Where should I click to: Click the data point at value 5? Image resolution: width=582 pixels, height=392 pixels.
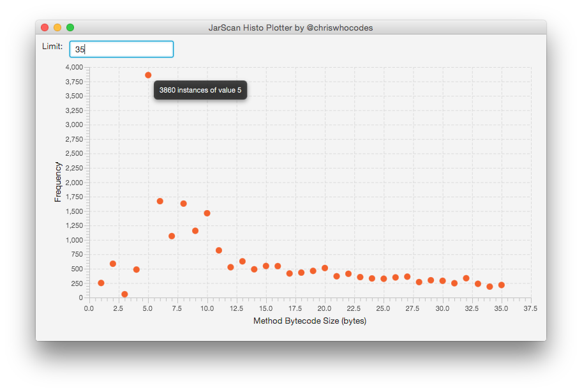point(148,75)
